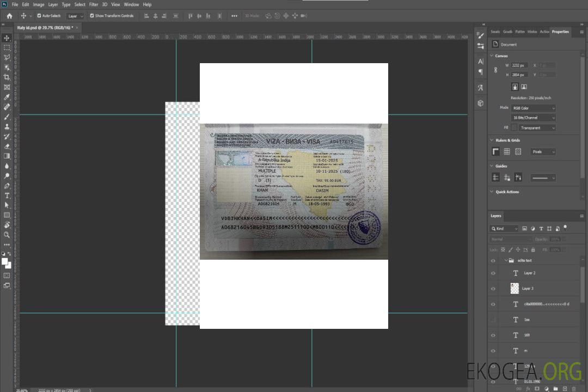Select the Move tool in the toolbar

[7, 38]
